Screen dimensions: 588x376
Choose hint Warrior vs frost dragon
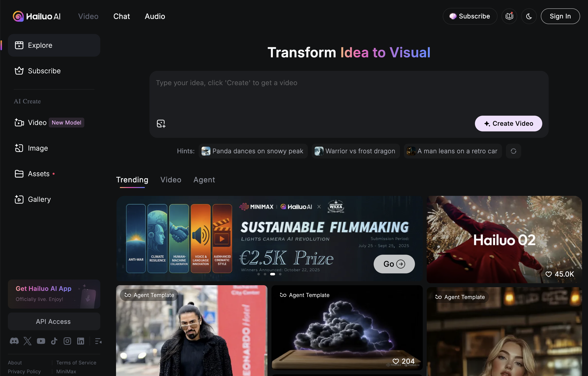tap(355, 151)
